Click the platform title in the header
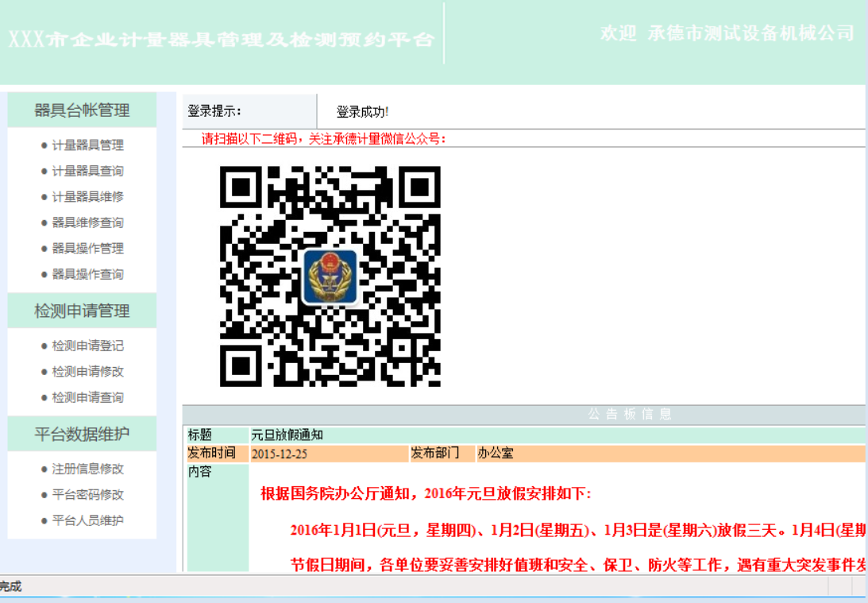The height and width of the screenshot is (603, 868). pos(222,39)
